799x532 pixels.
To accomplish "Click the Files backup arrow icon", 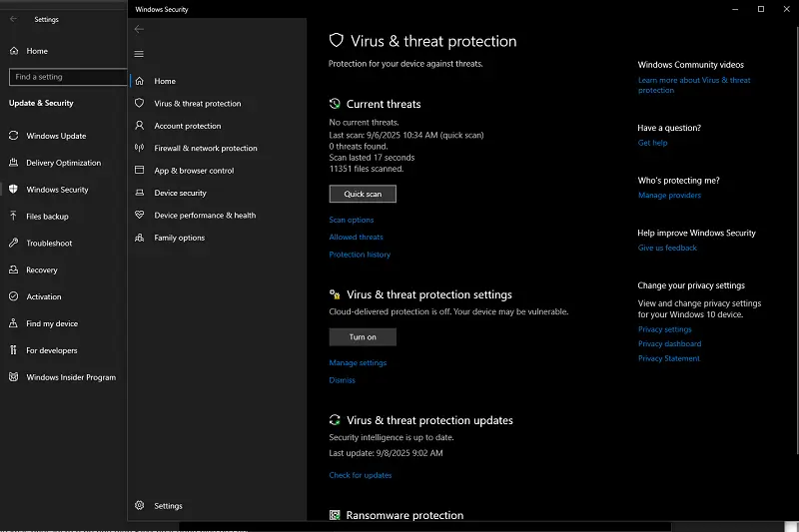I will point(14,216).
